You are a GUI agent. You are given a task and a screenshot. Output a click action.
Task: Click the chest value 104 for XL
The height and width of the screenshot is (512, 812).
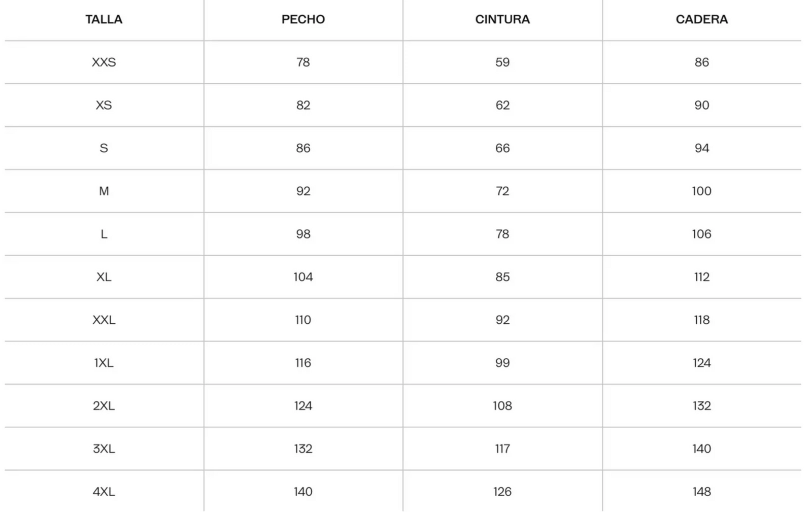click(x=303, y=277)
